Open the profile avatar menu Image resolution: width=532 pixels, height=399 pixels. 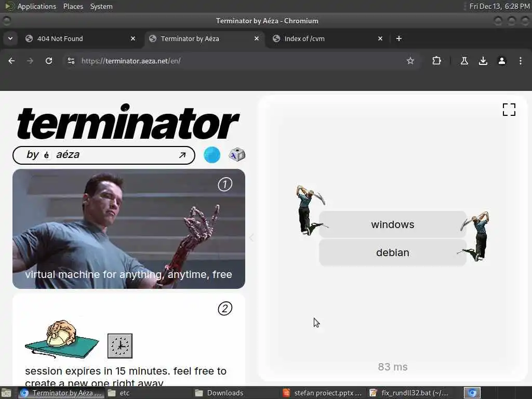pos(502,61)
